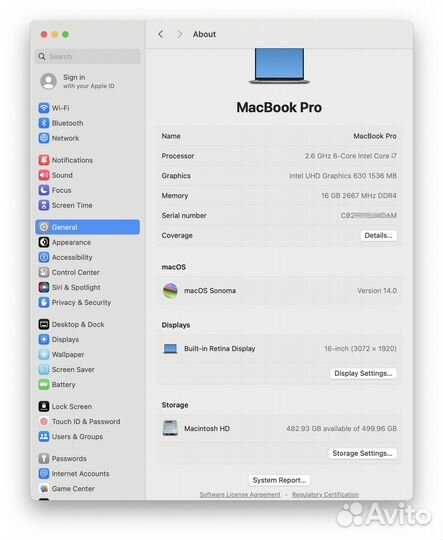Image resolution: width=443 pixels, height=540 pixels.
Task: Open the Control Center icon
Action: point(44,272)
